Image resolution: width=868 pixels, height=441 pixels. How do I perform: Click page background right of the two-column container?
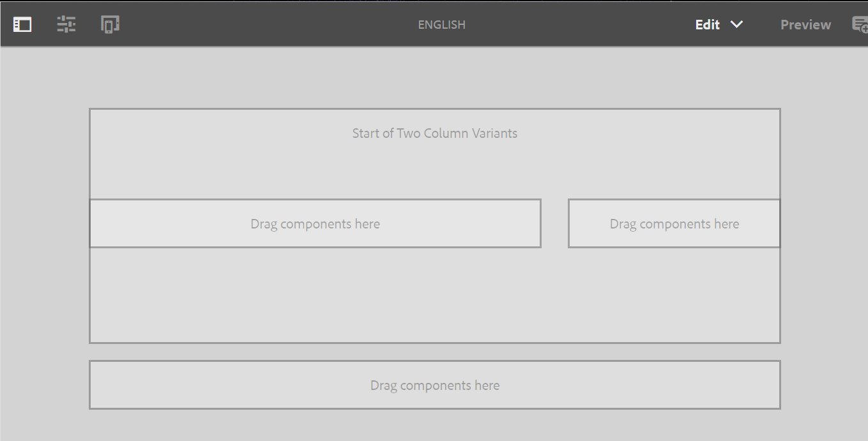[x=824, y=223]
